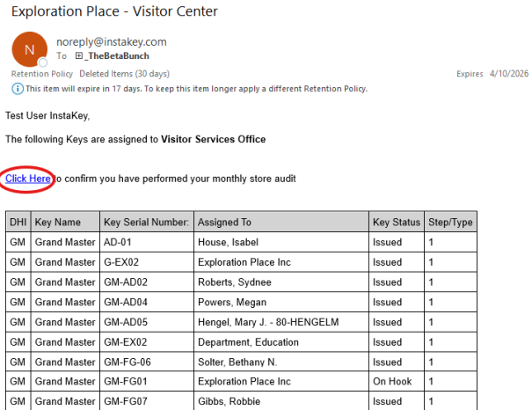Click the On Hook status cell
Screen dimensions: 532x410
click(391, 382)
